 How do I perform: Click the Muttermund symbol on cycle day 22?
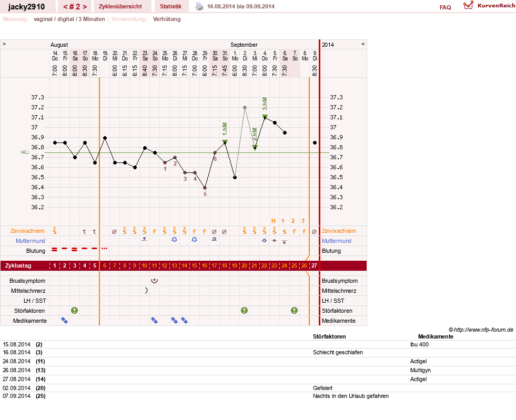point(264,240)
